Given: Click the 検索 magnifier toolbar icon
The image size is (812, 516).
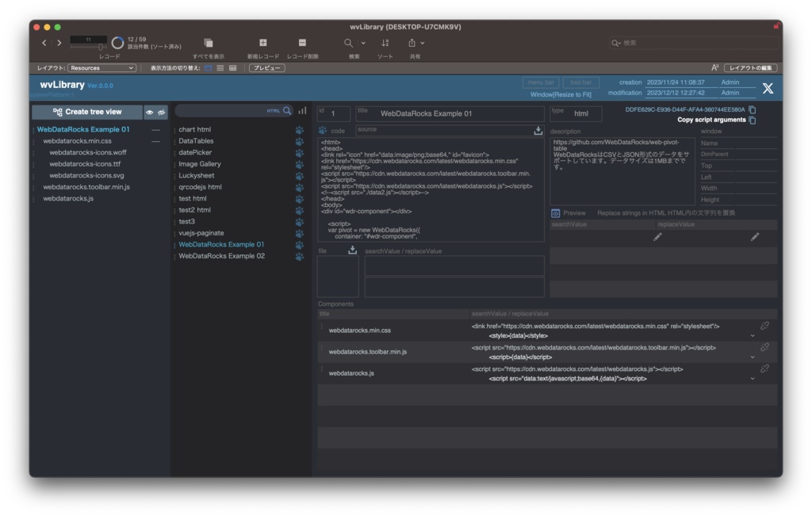Looking at the screenshot, I should point(349,43).
